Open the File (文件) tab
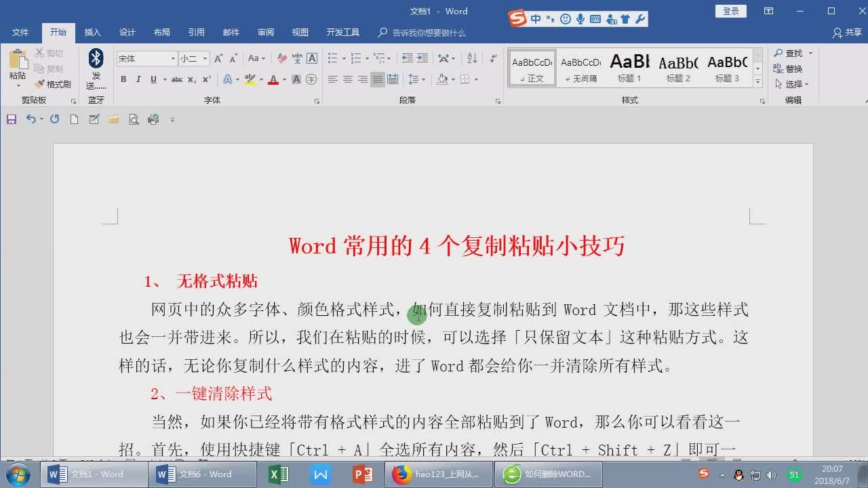Viewport: 868px width, 488px height. 20,33
